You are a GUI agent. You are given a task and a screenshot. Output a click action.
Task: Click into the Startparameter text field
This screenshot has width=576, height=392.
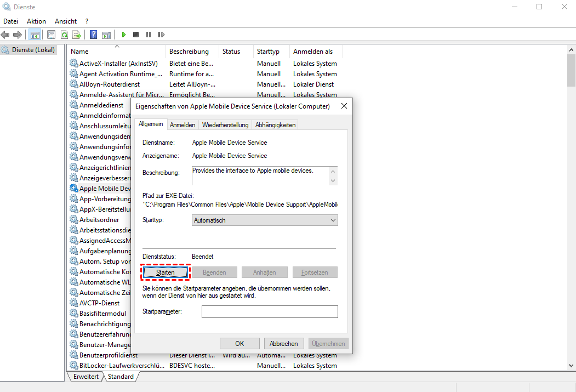coord(270,312)
